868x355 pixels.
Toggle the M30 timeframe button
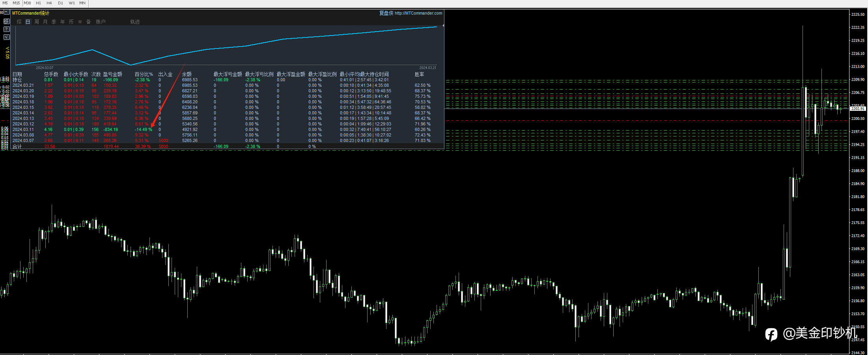click(x=27, y=3)
